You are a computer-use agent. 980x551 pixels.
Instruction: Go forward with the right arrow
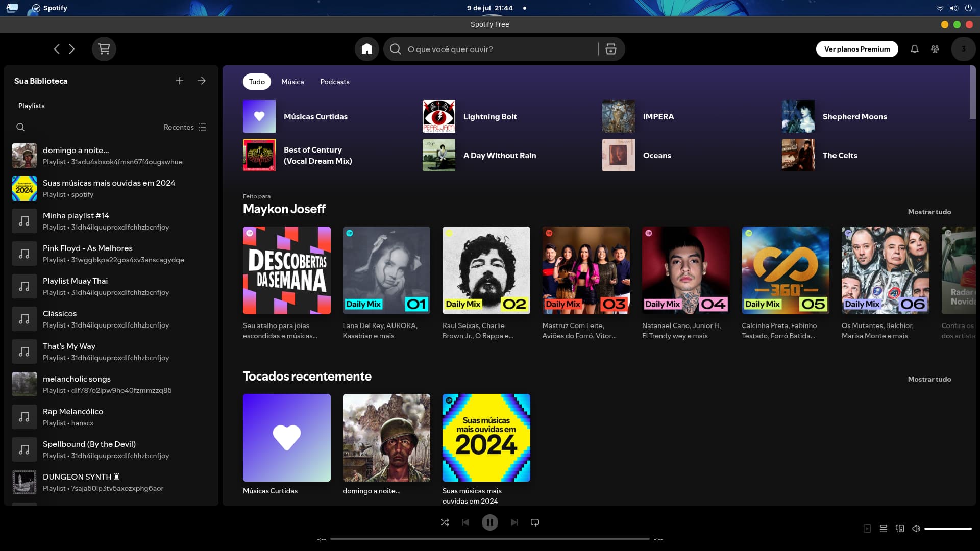tap(72, 49)
